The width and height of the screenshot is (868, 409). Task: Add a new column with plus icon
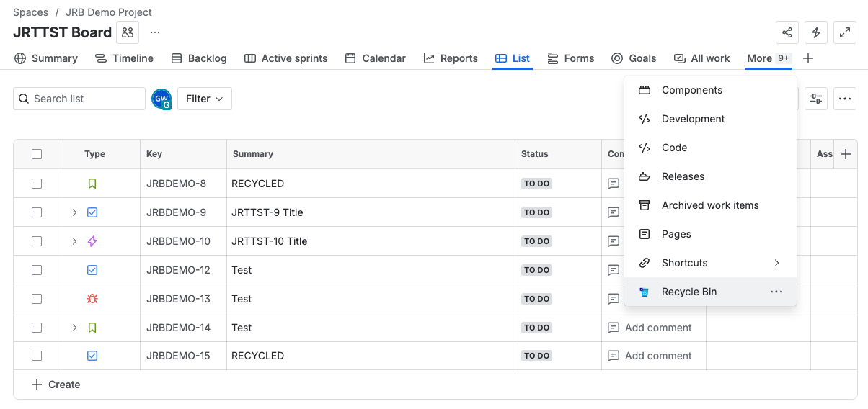click(846, 154)
